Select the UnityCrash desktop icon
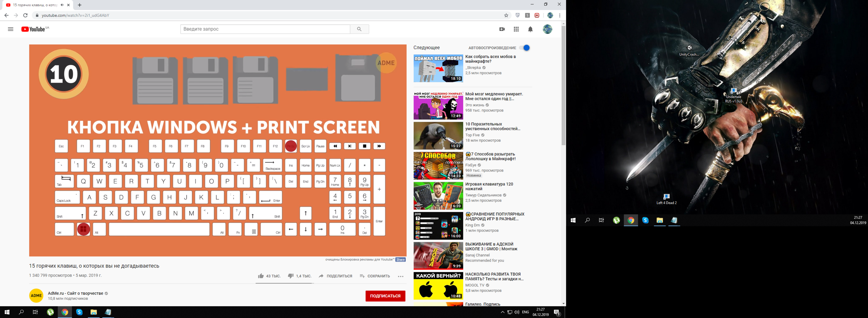The image size is (868, 318). (x=689, y=50)
